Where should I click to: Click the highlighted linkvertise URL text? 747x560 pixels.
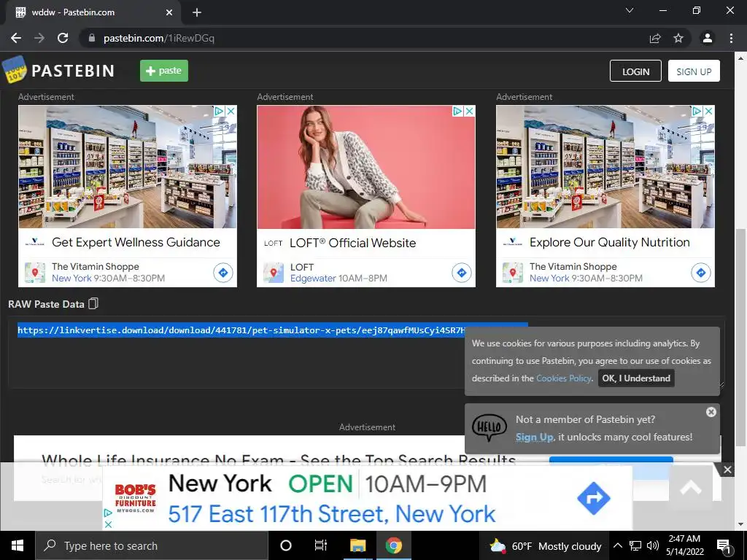[241, 330]
